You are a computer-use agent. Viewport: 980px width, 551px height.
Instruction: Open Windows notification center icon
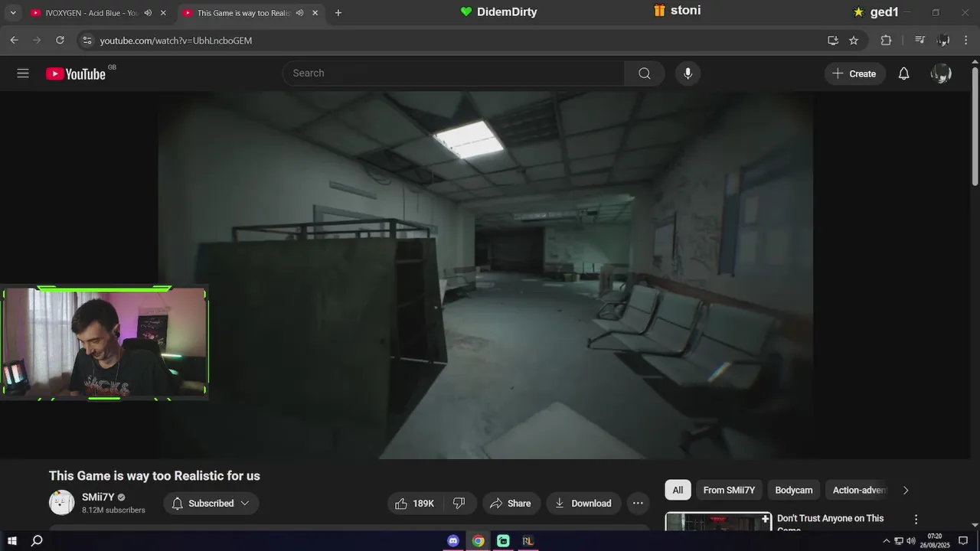click(x=963, y=541)
